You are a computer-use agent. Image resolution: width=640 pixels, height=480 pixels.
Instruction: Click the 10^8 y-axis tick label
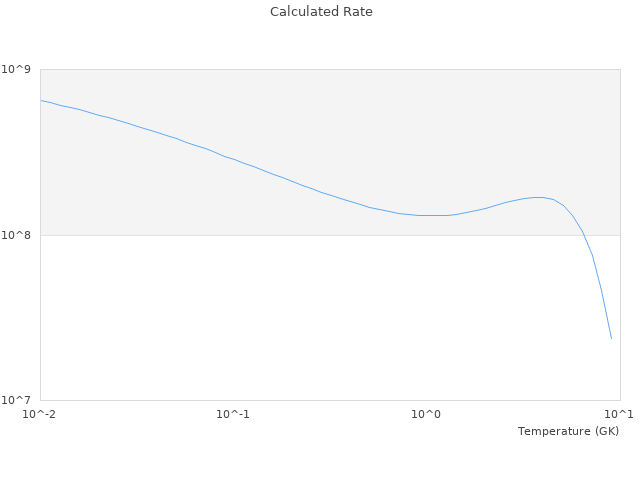pyautogui.click(x=19, y=235)
